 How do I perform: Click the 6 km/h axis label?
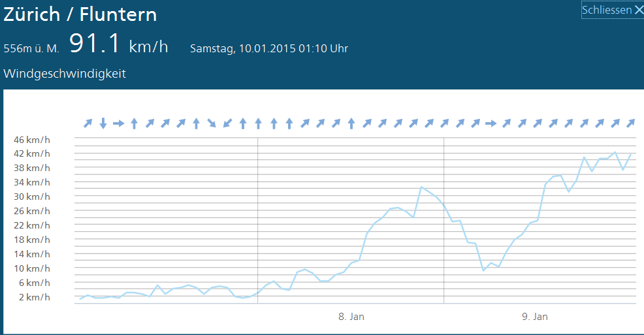coord(35,283)
